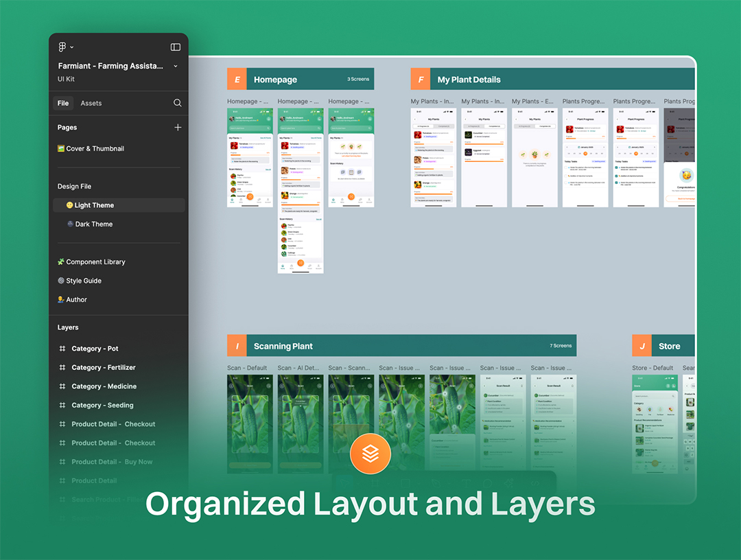Screen dimensions: 741x560
Task: Open the Component Library page
Action: pyautogui.click(x=95, y=262)
